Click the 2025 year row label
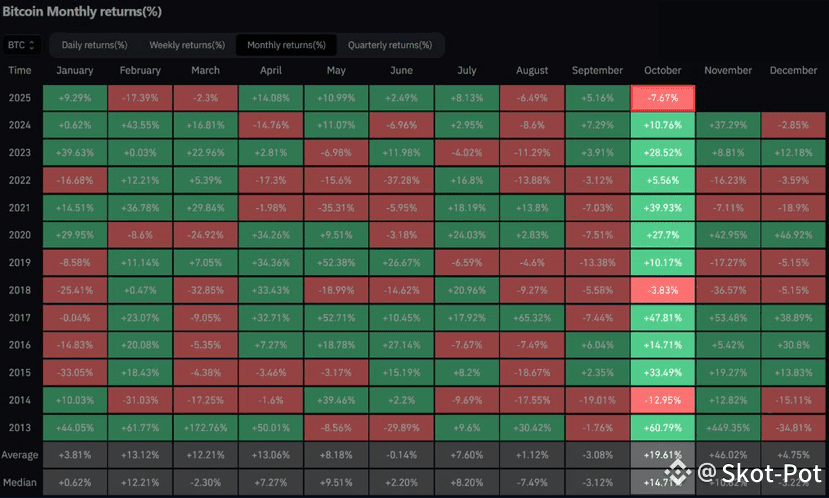This screenshot has height=498, width=829. [x=20, y=98]
